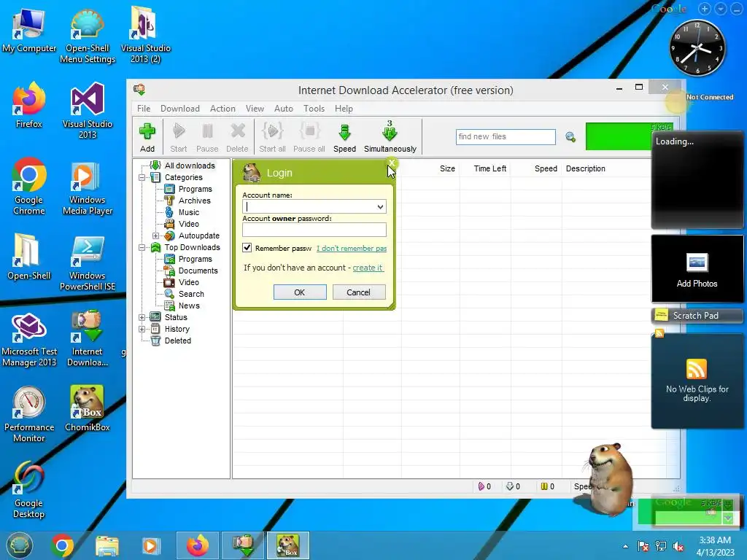Click the Add download toolbar icon

[147, 137]
